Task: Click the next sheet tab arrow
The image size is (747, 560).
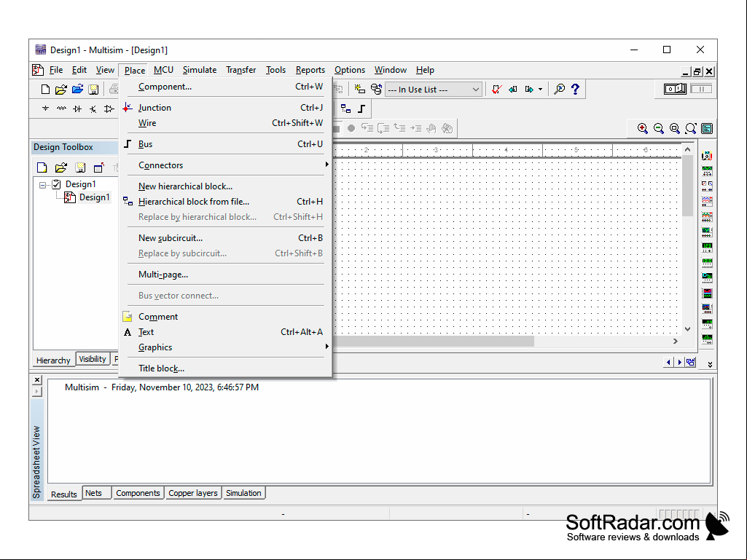Action: coord(680,363)
